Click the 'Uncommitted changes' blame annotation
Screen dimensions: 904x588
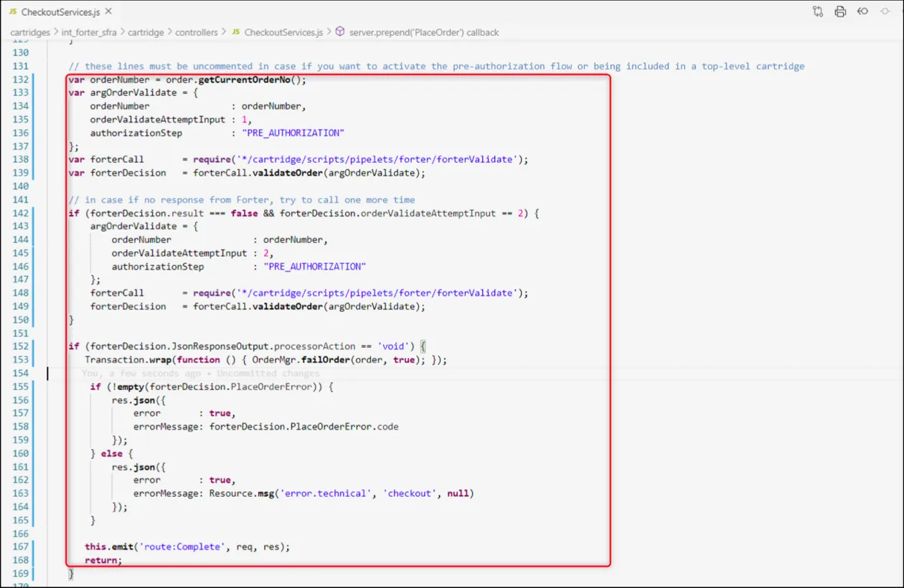[x=268, y=373]
